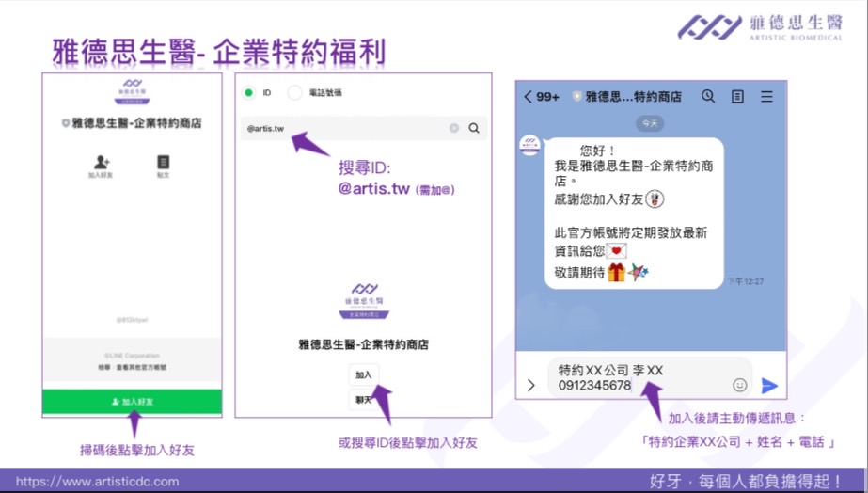
Task: Expand the chevron beside message input
Action: [x=531, y=385]
